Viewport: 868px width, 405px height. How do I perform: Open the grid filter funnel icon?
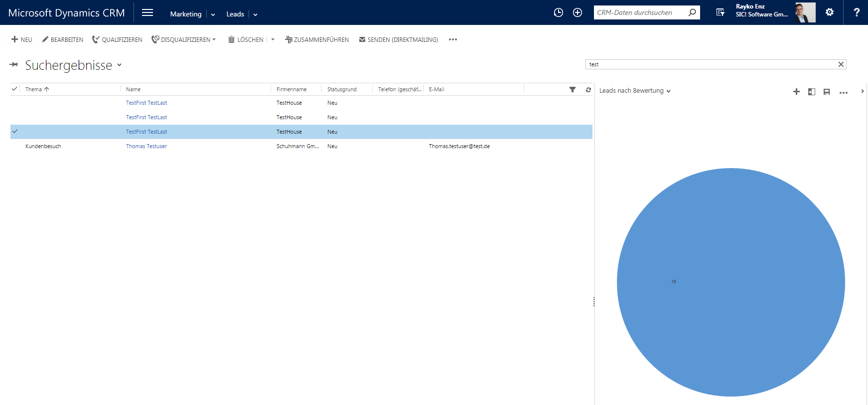point(573,89)
